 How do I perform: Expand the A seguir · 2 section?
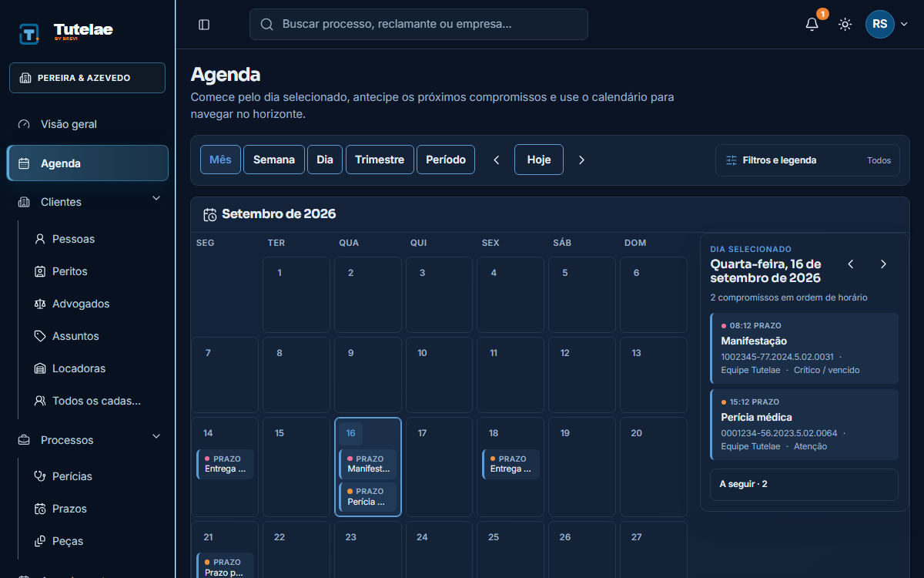pyautogui.click(x=804, y=485)
